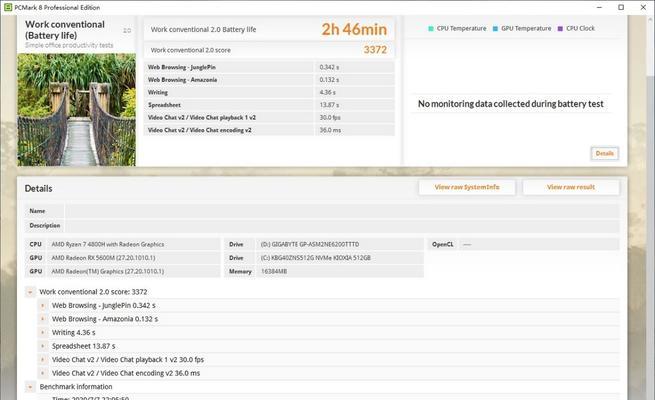Click the rope bridge benchmark thumbnail

[76, 109]
